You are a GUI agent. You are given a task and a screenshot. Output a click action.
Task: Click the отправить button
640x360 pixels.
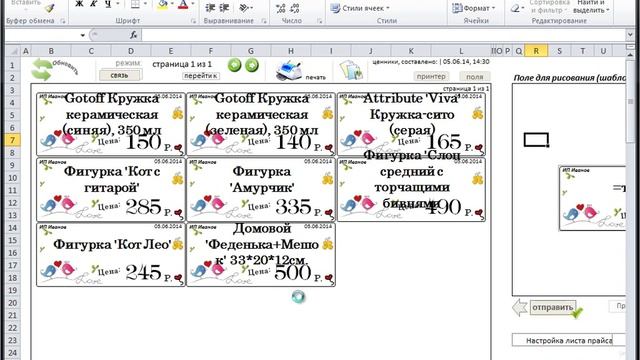(x=553, y=307)
